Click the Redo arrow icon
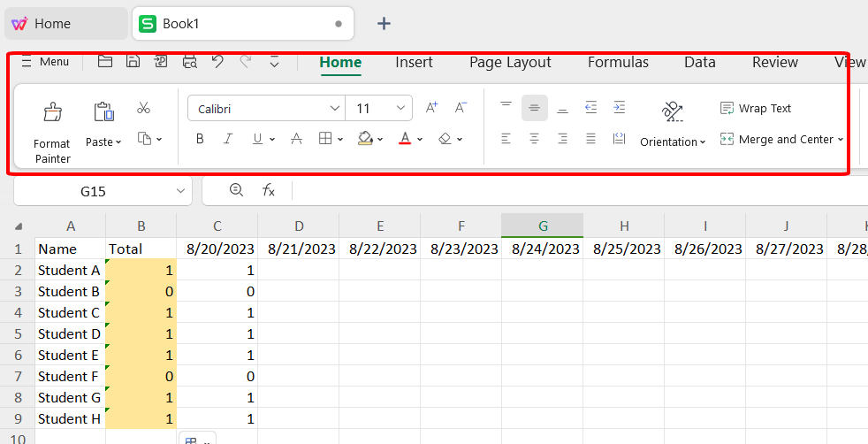 (245, 61)
